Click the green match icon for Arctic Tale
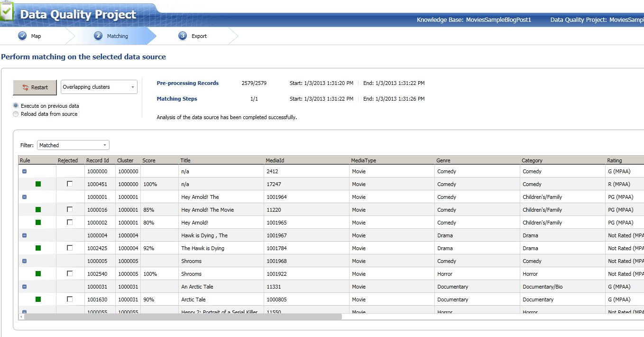 coord(38,299)
